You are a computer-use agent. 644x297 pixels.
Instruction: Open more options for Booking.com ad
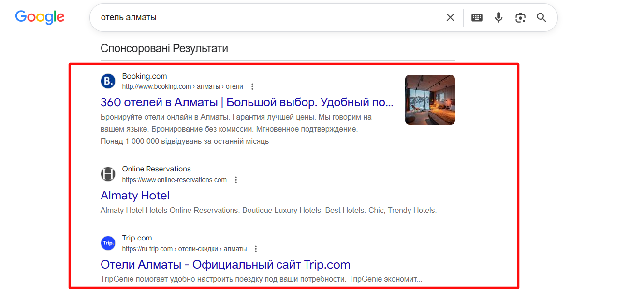click(252, 87)
